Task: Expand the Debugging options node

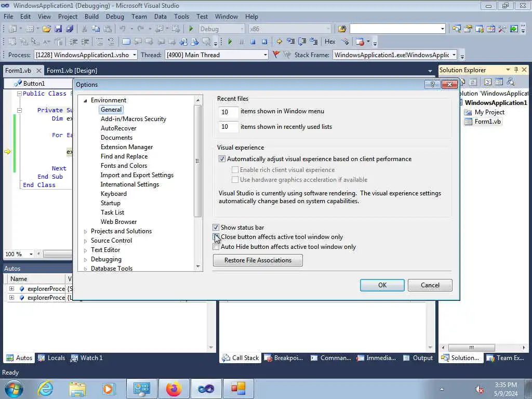Action: [x=85, y=260]
